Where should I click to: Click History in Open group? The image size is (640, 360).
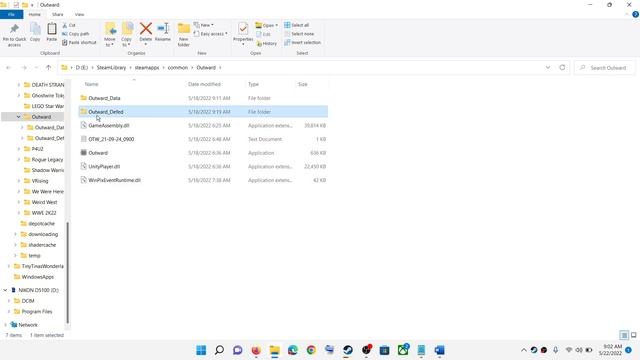click(x=267, y=43)
